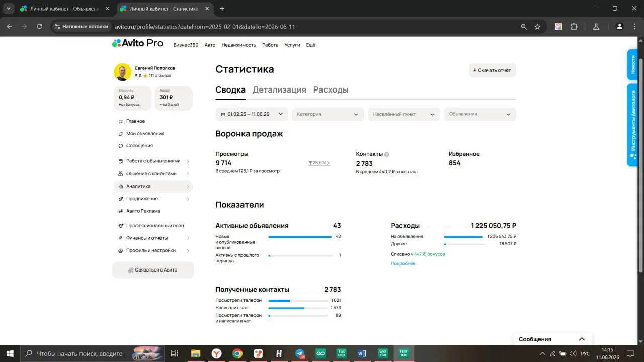Image resolution: width=644 pixels, height=362 pixels.
Task: Open the Объявления filter dropdown
Action: coord(480,114)
